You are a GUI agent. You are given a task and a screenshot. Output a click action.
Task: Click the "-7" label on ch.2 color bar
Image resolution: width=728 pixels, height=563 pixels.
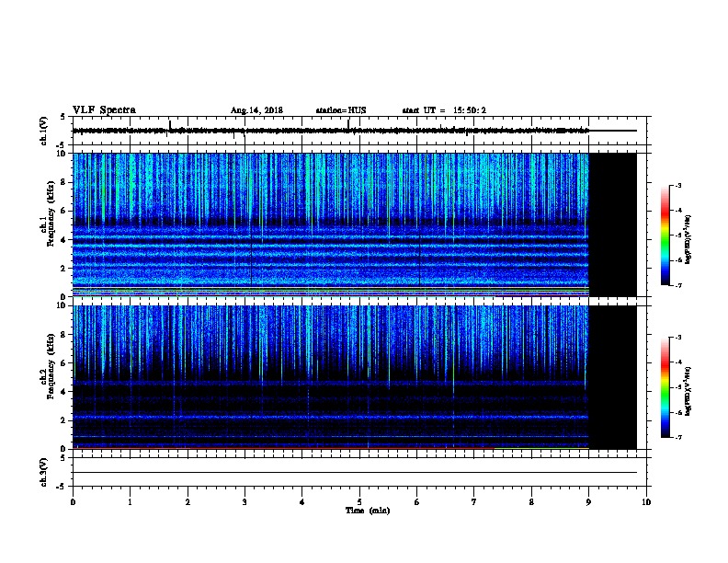tap(677, 438)
